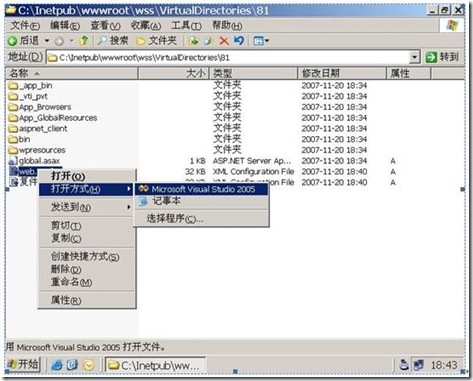Screen dimensions: 473x381
Task: Select the bin folder
Action: pos(19,139)
